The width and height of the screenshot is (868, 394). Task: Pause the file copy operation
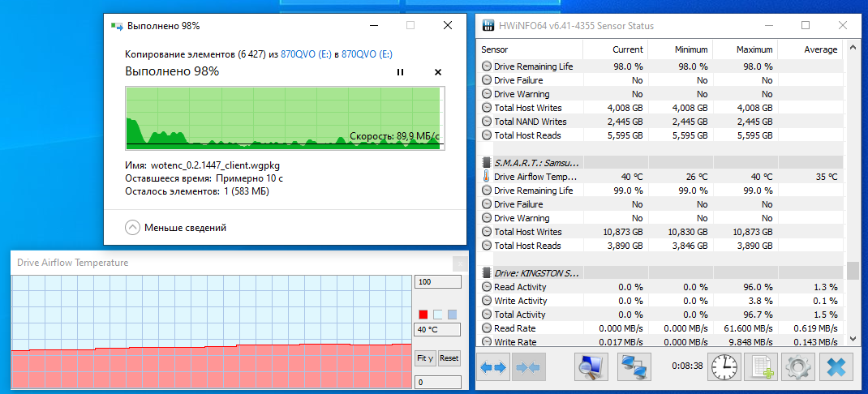(400, 72)
